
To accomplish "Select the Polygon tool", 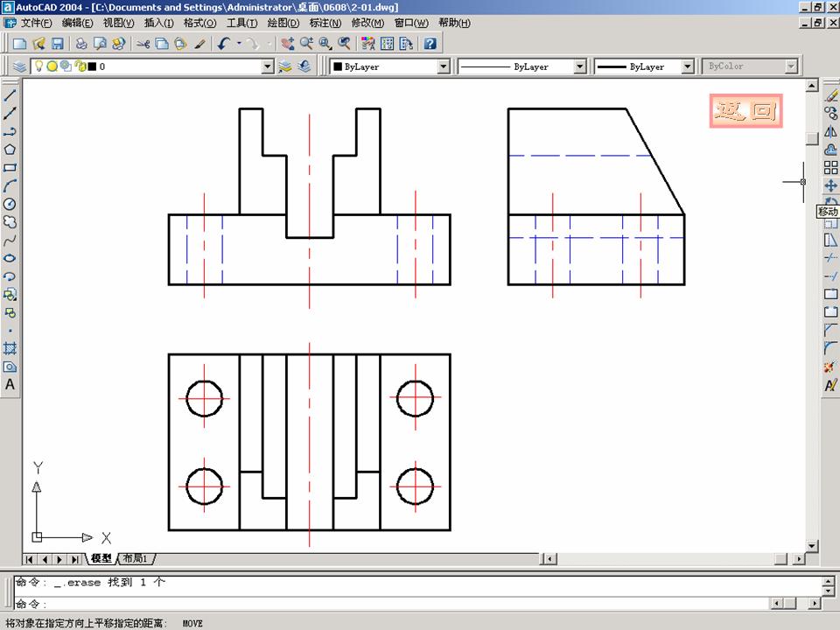I will [10, 150].
